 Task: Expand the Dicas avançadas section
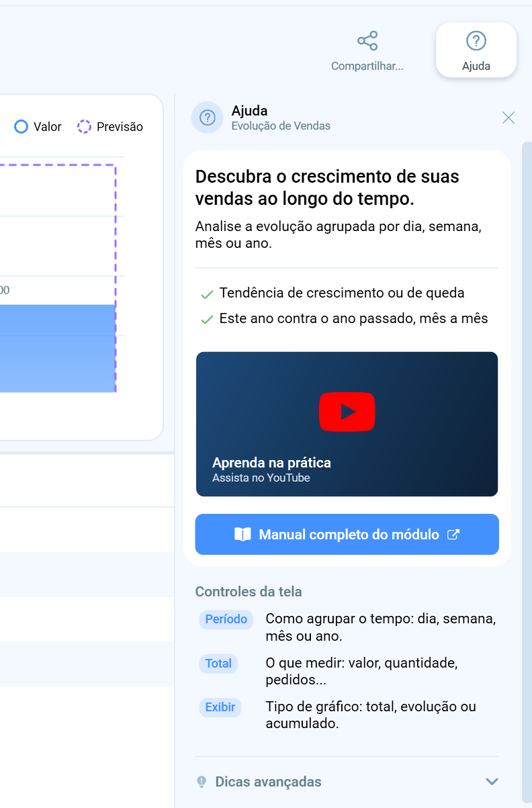click(x=347, y=782)
